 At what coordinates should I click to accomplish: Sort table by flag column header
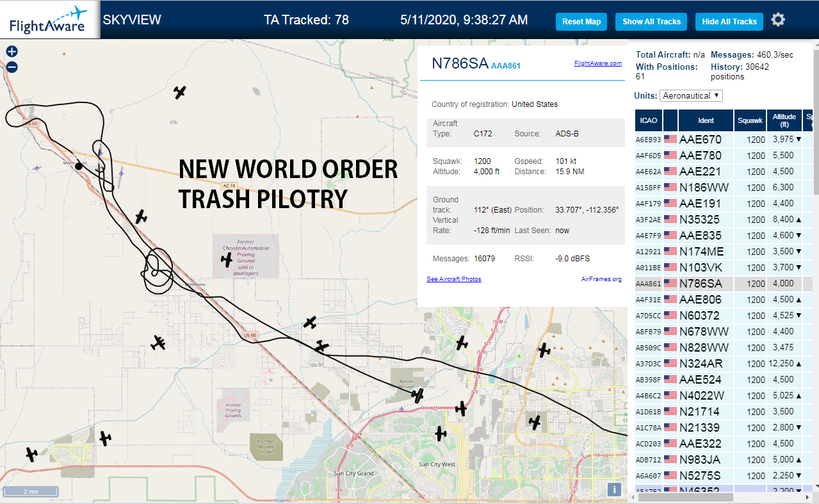pos(670,120)
